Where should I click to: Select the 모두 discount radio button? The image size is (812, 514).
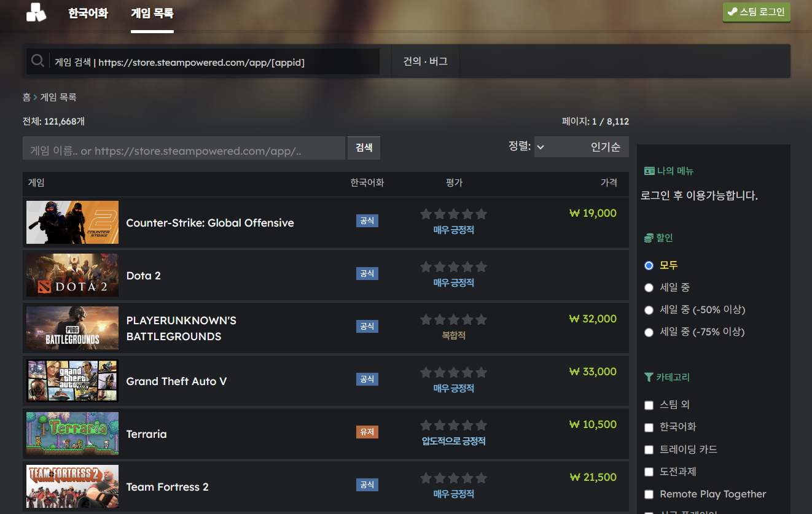pyautogui.click(x=649, y=265)
